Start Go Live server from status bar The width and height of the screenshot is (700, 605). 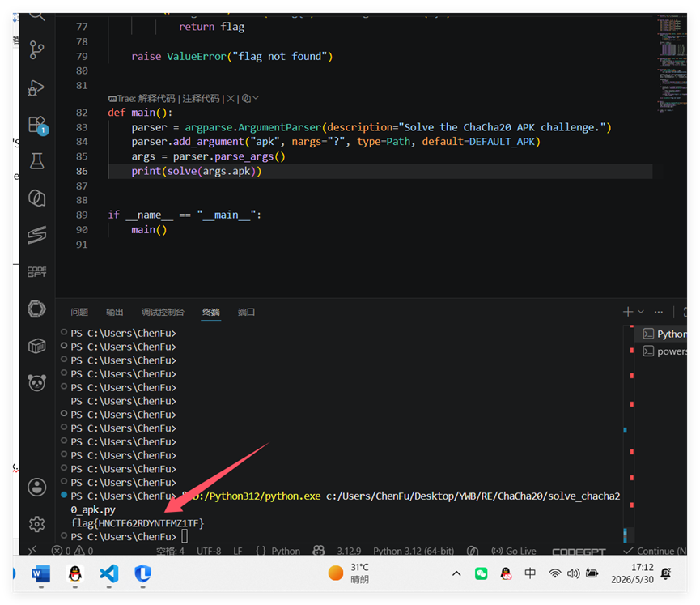[514, 551]
